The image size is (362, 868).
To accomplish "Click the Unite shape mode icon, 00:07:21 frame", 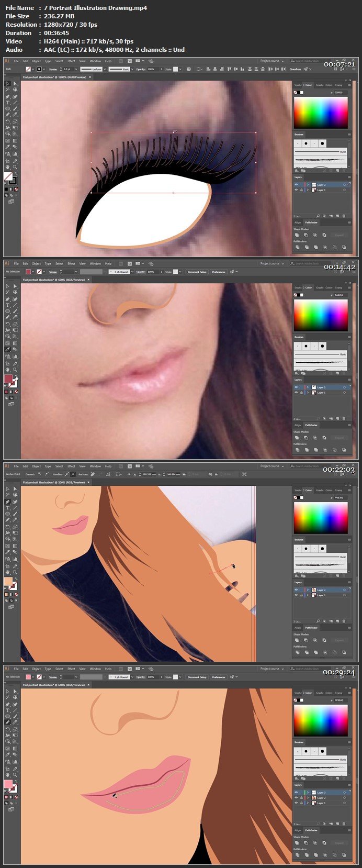I will 297,235.
